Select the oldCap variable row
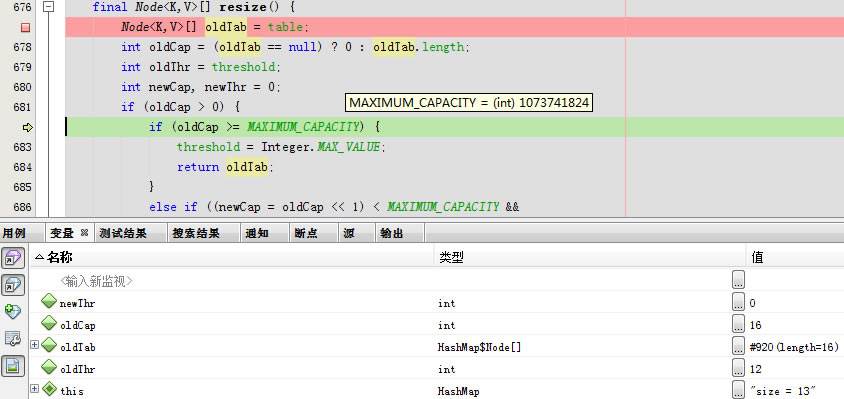 coord(437,325)
